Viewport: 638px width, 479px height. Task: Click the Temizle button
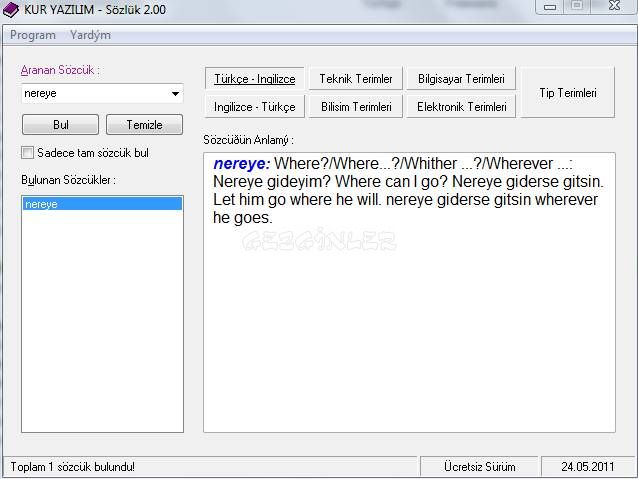coord(144,125)
